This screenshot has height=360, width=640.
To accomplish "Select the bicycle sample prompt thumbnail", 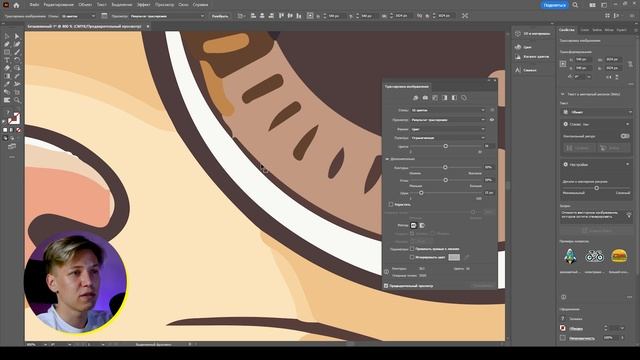I will point(594,256).
